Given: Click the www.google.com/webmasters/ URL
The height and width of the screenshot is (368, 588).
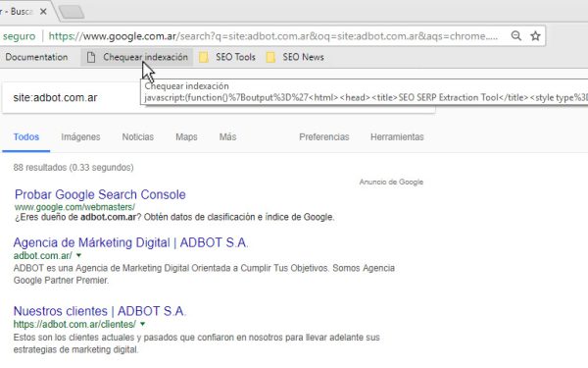Looking at the screenshot, I should tap(74, 207).
